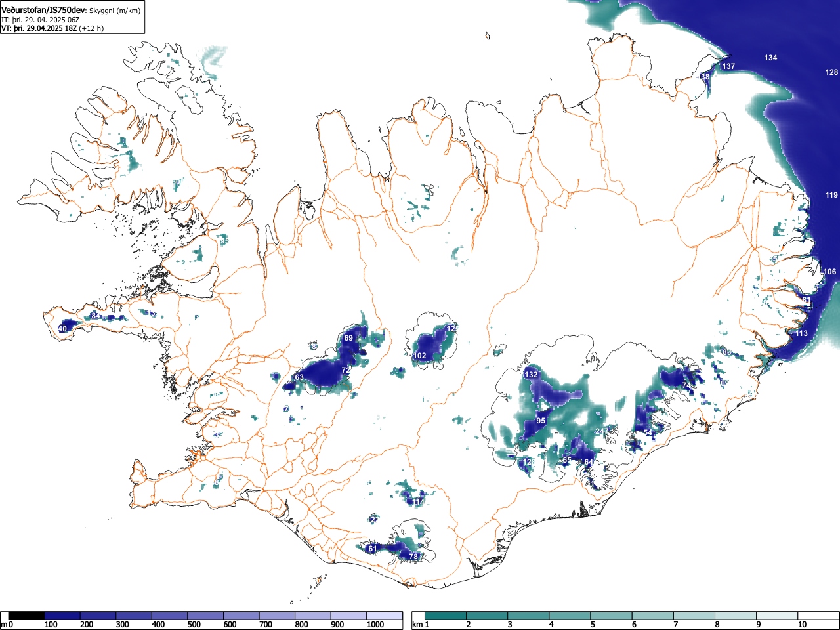Click the 65 value on southern Vatnajökull
Screen dimensions: 840x630
point(567,460)
